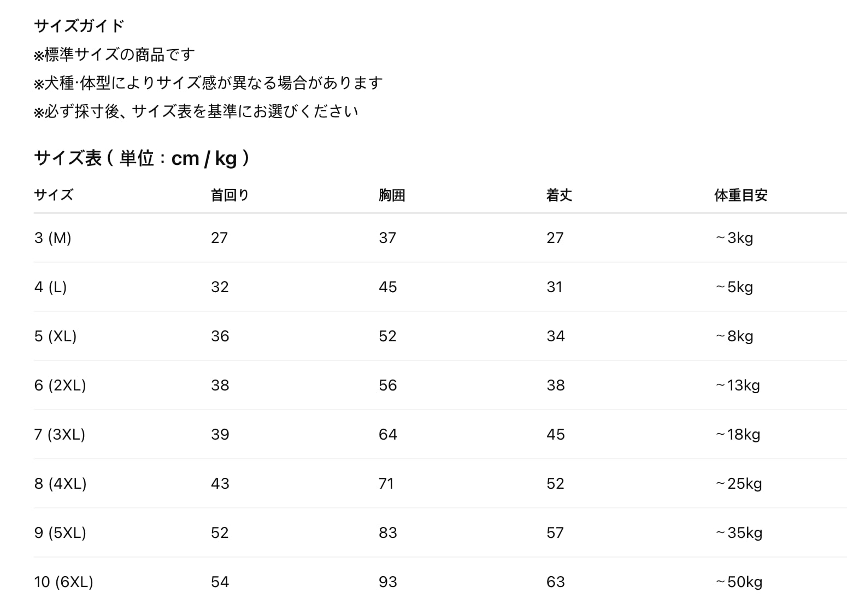Click the 着丈 column header

pos(559,195)
